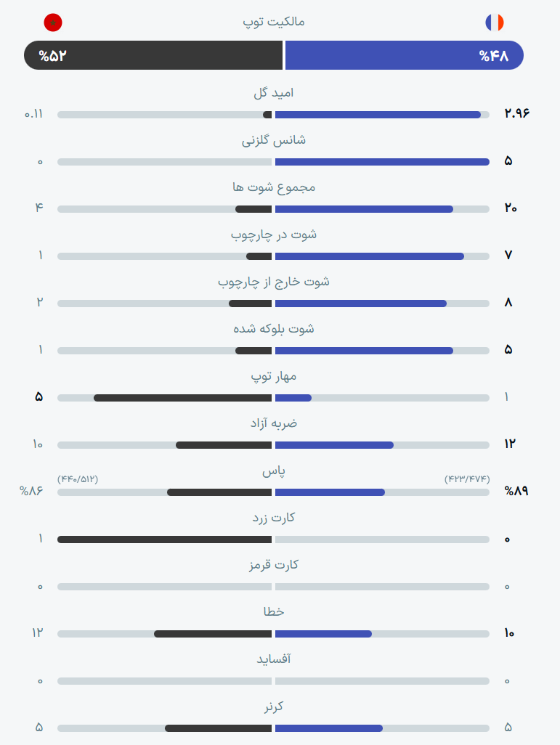Click the Morocco flag icon

point(53,23)
